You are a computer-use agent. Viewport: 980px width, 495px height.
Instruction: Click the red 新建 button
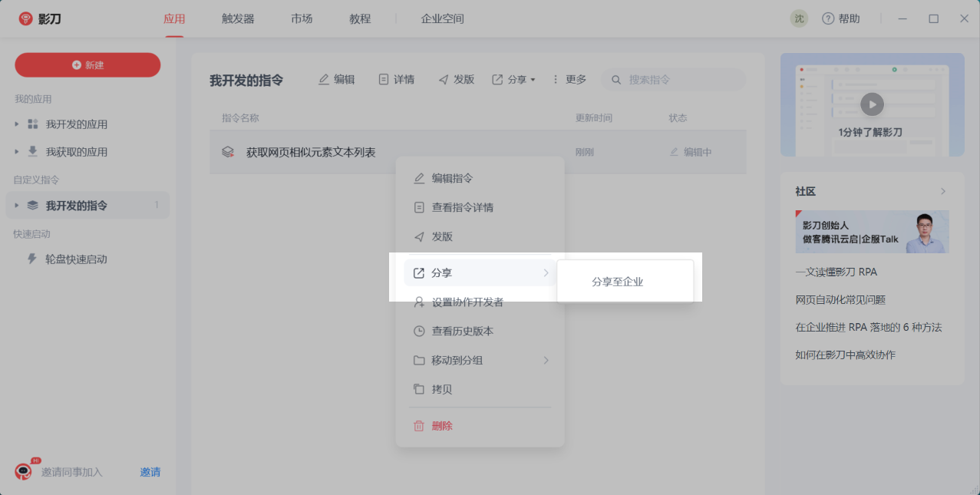click(x=87, y=65)
